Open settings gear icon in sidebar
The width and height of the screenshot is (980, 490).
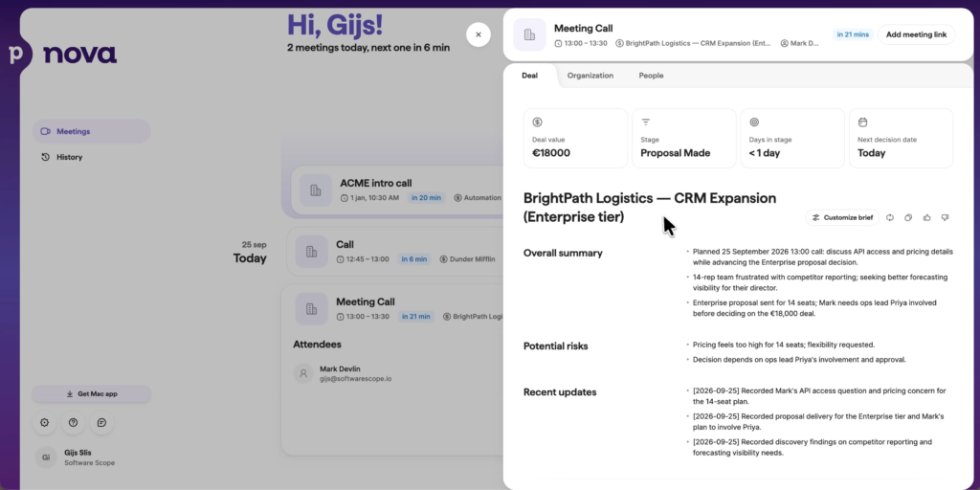point(44,422)
